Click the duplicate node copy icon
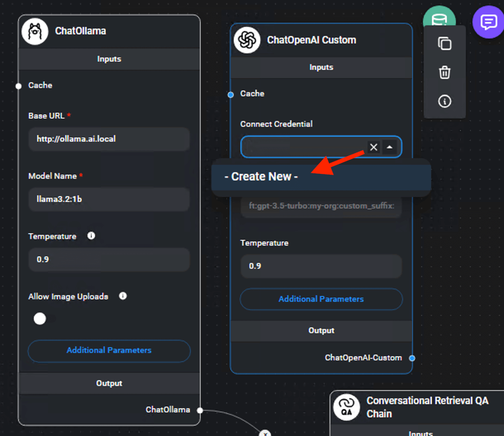Screen dimensions: 504x436 coord(445,43)
